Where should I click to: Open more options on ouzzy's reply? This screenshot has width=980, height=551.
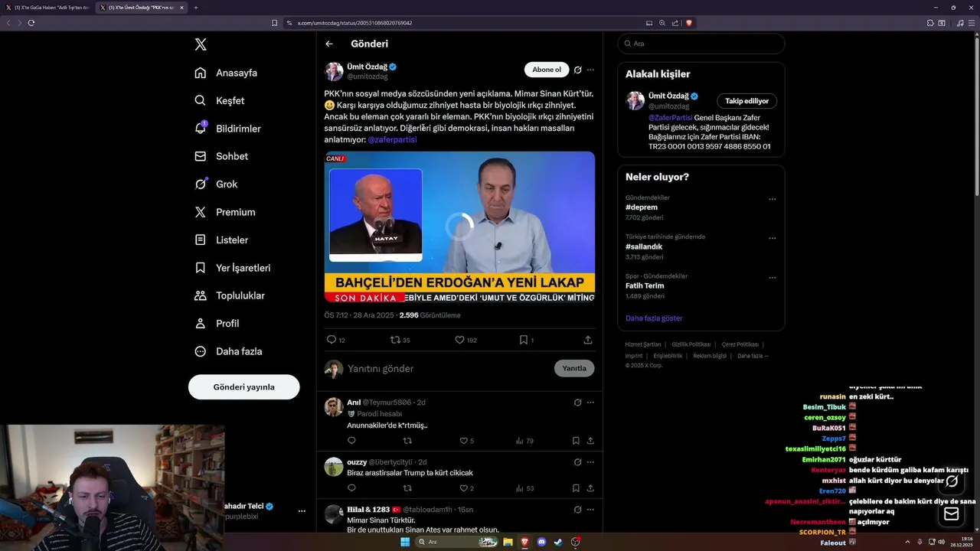coord(590,462)
